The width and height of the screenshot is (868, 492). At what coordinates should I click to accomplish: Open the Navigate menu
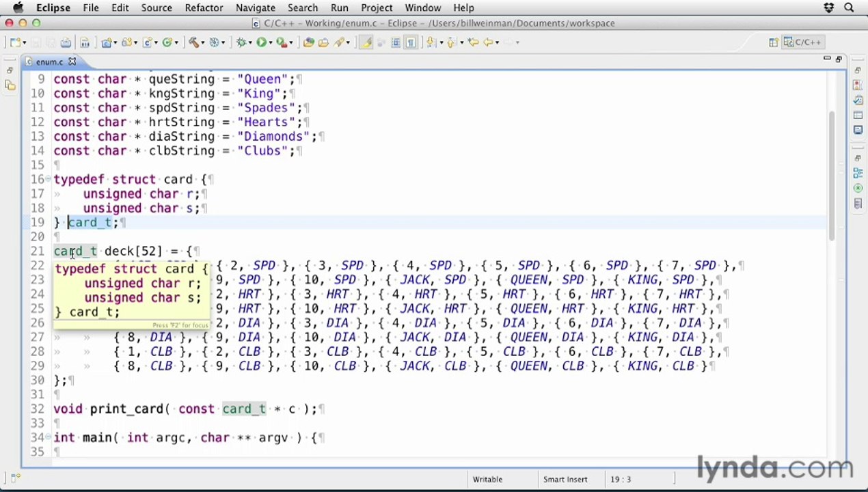tap(255, 8)
